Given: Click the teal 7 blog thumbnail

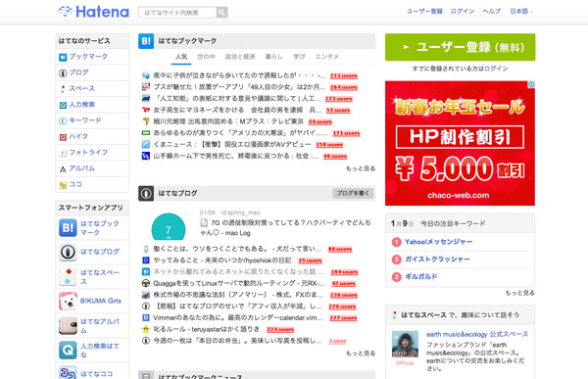Looking at the screenshot, I should pyautogui.click(x=169, y=227).
